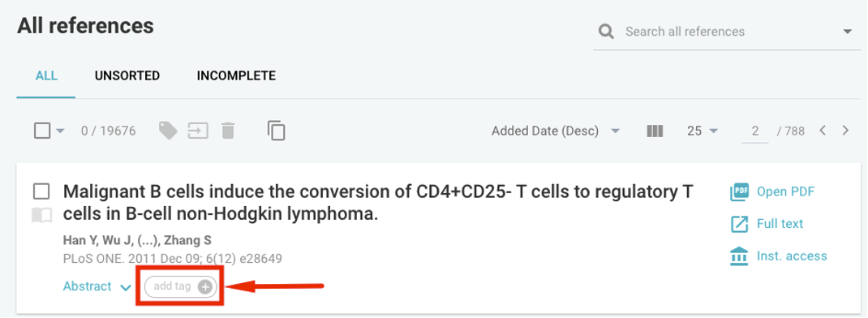The image size is (868, 318).
Task: Go to next page arrow
Action: tap(845, 131)
